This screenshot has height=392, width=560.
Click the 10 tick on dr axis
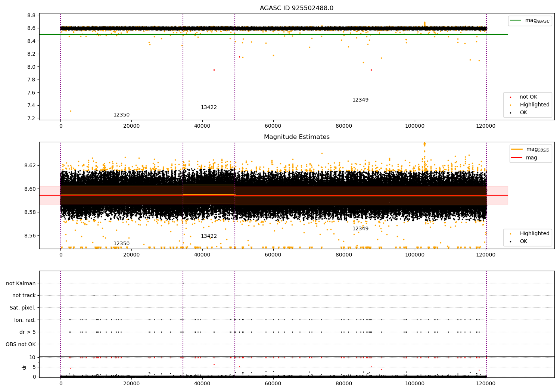(32, 357)
